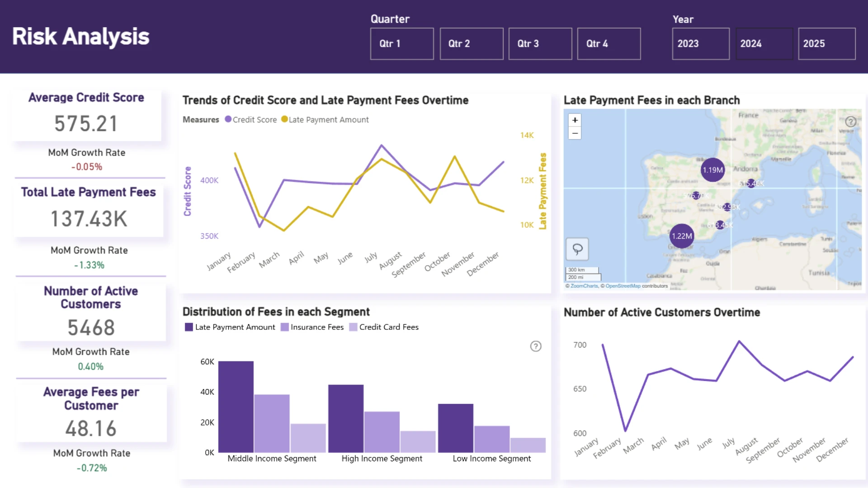
Task: Select the 582.93K branch bubble on map
Action: coord(727,207)
